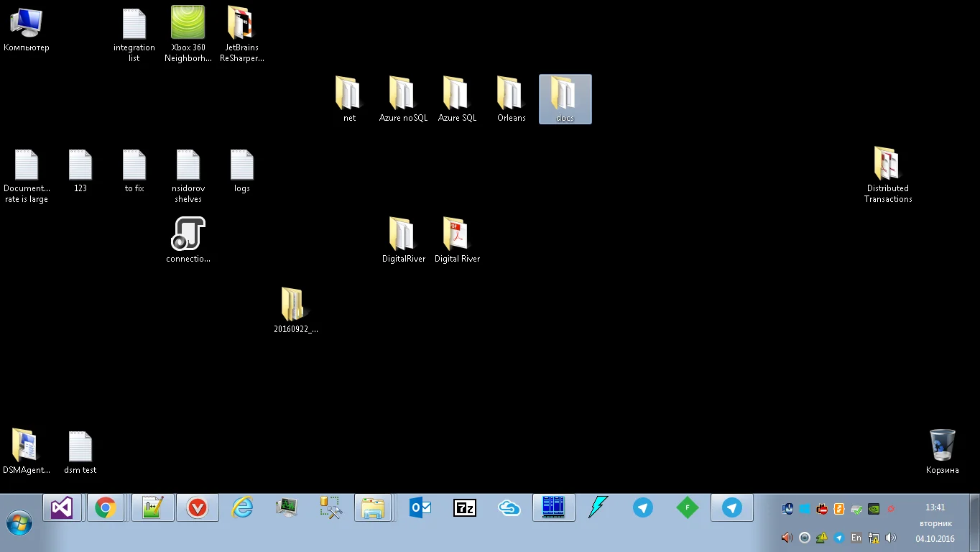Launch Google Chrome from the taskbar
This screenshot has width=980, height=552.
tap(106, 508)
